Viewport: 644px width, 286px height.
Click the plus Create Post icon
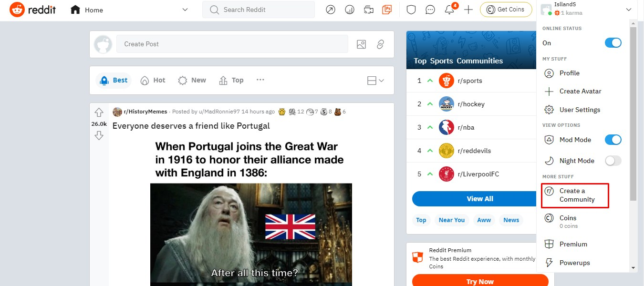(x=468, y=10)
